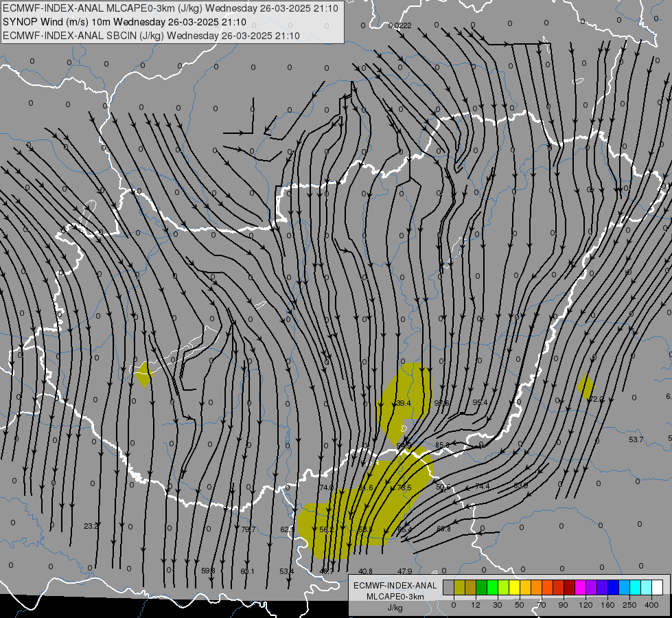Click the map value '23.2'
The width and height of the screenshot is (672, 618).
[x=91, y=526]
